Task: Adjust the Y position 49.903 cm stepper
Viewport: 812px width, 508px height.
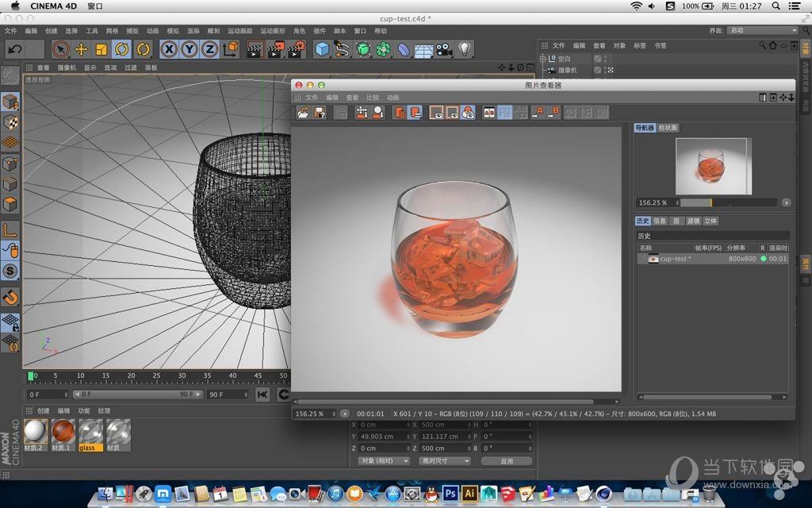Action: tap(408, 437)
